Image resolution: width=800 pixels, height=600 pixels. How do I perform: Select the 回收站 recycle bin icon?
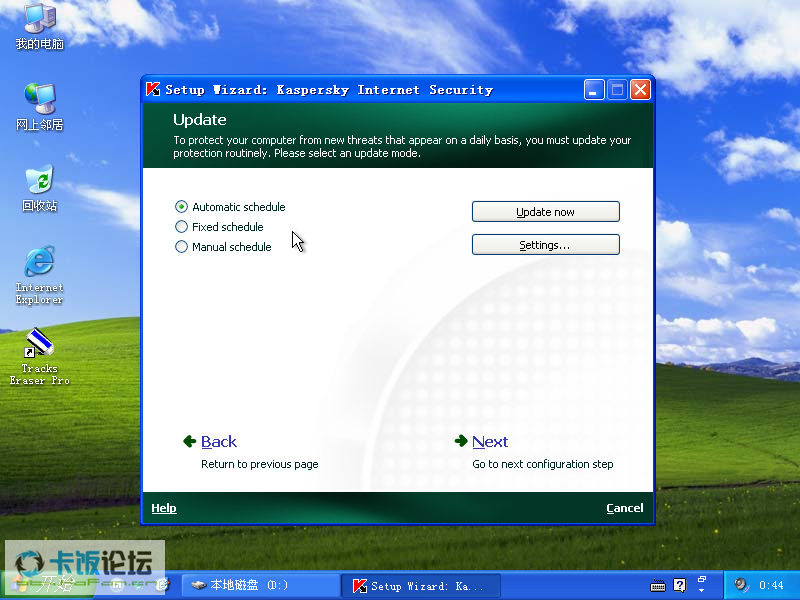(40, 189)
